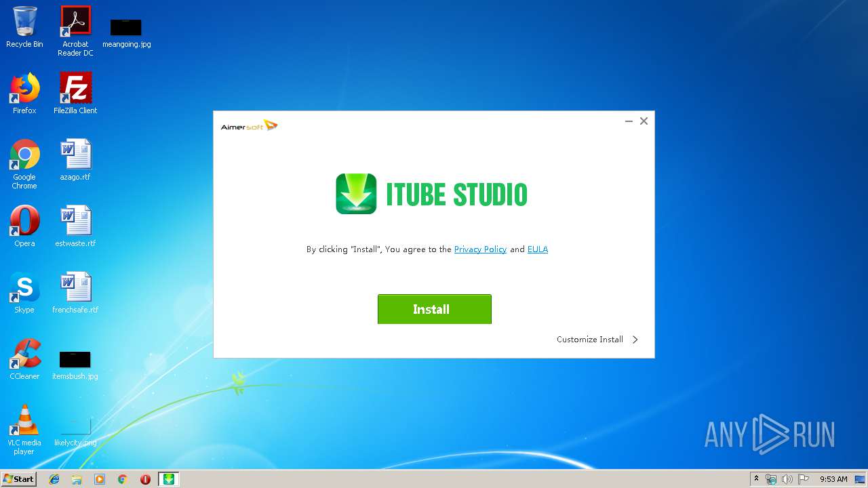
Task: Select VLC media player desktop shortcut
Action: click(x=24, y=430)
